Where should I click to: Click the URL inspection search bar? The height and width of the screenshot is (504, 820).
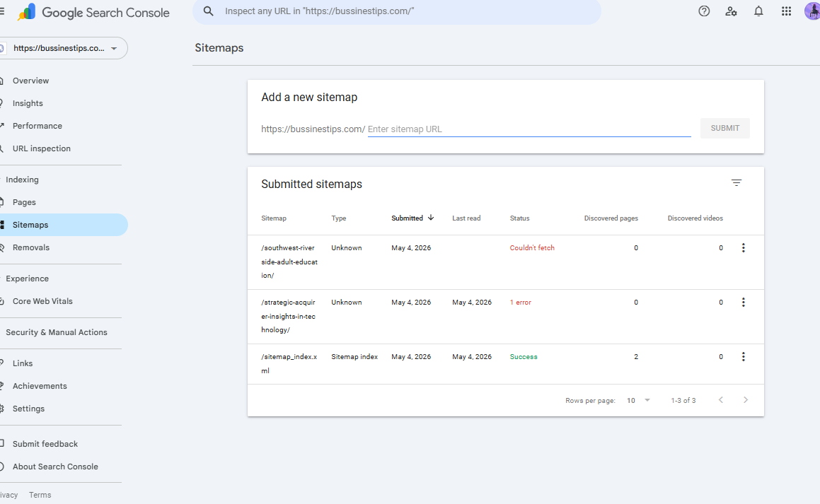coord(397,11)
